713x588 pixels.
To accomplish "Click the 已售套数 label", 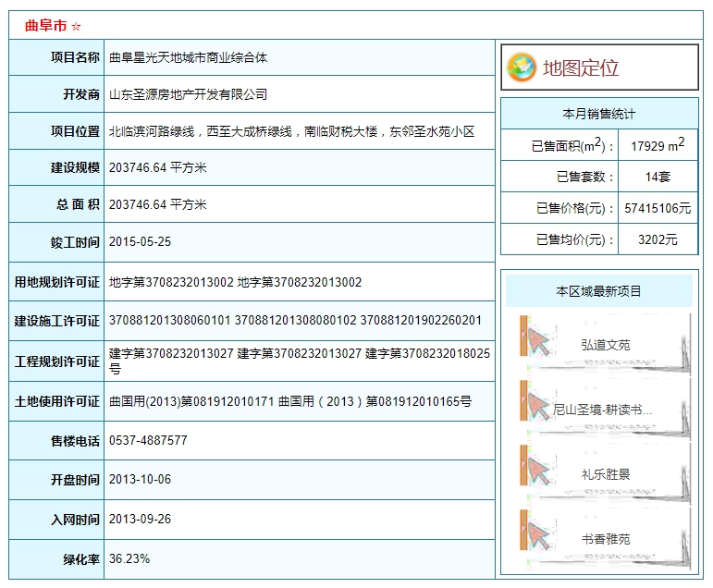I will 585,177.
